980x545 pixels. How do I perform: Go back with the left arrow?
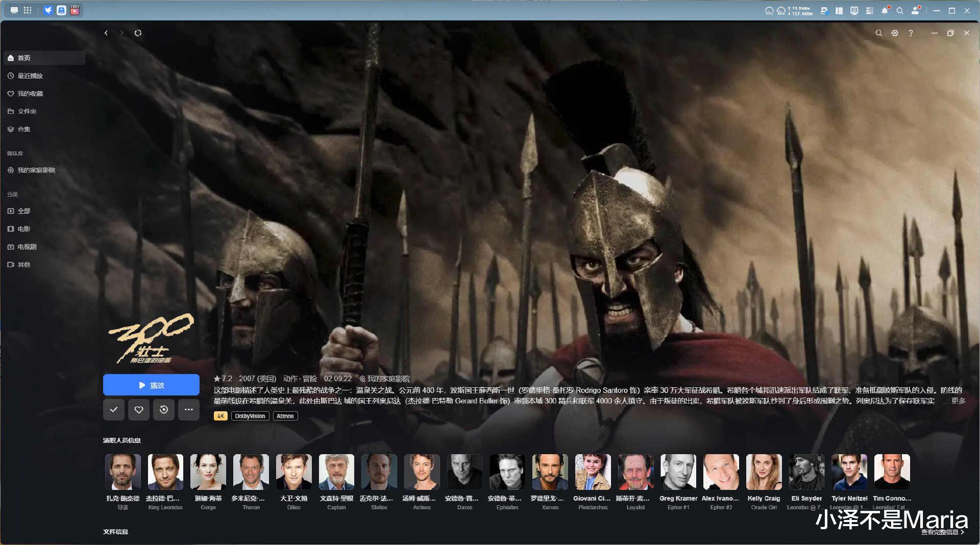[106, 33]
